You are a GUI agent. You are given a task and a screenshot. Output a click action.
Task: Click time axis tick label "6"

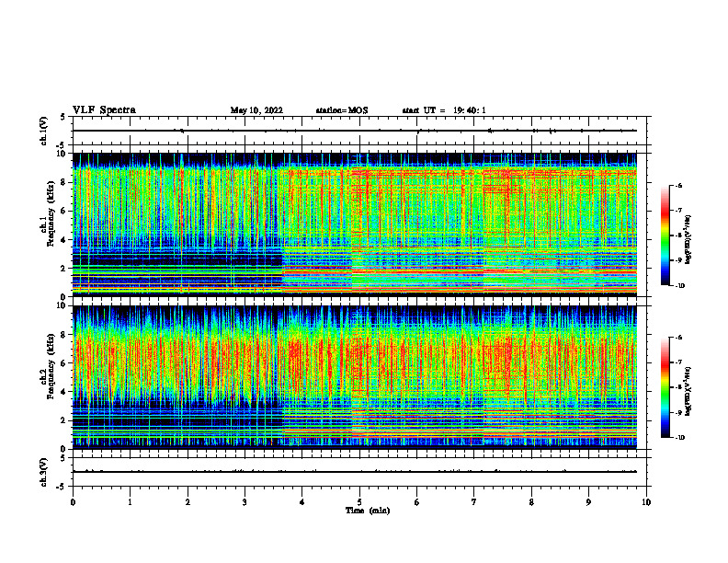[x=417, y=502]
